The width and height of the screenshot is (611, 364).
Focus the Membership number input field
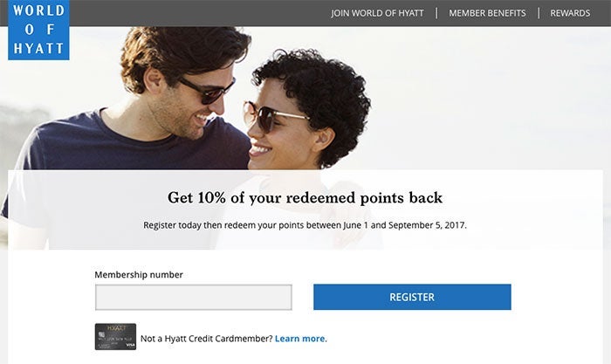pos(194,298)
